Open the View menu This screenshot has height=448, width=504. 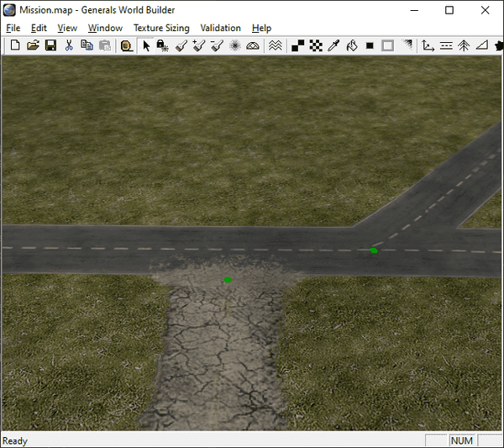(67, 28)
